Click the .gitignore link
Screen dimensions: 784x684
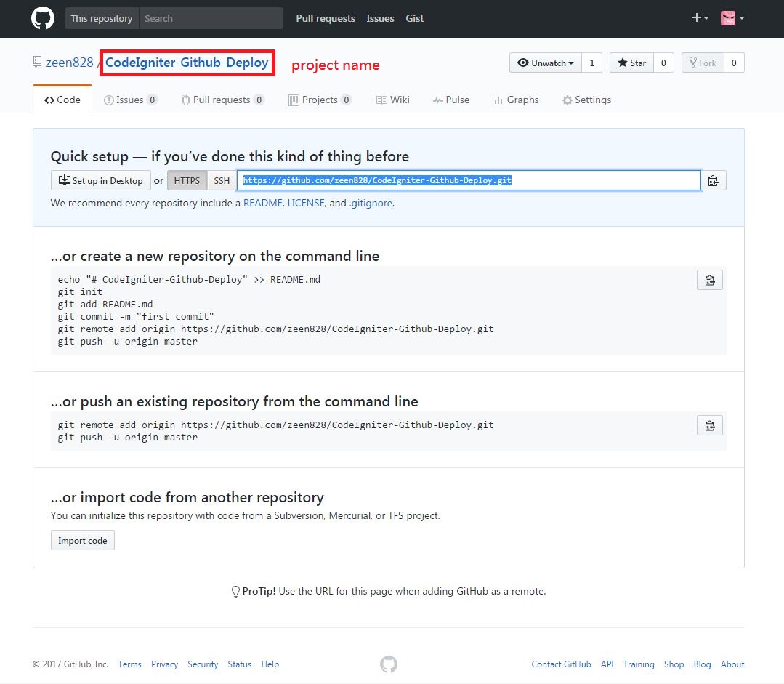click(371, 203)
